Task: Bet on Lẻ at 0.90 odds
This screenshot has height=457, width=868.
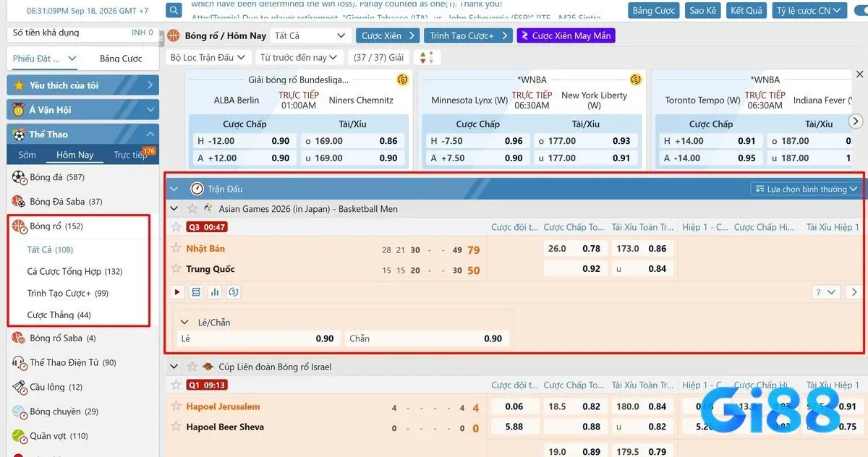Action: tap(258, 338)
